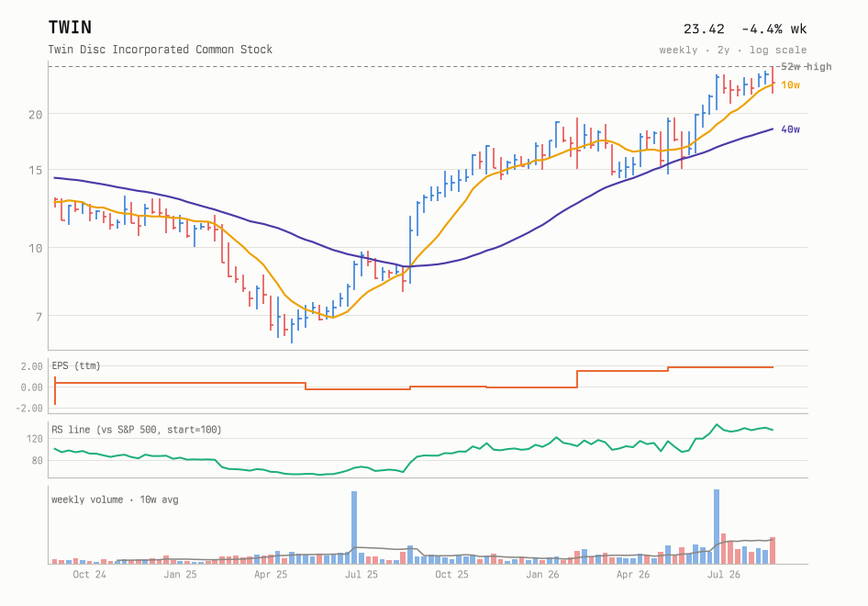Click the 'EPS (ttm)' panel title
This screenshot has width=868, height=606.
click(76, 365)
